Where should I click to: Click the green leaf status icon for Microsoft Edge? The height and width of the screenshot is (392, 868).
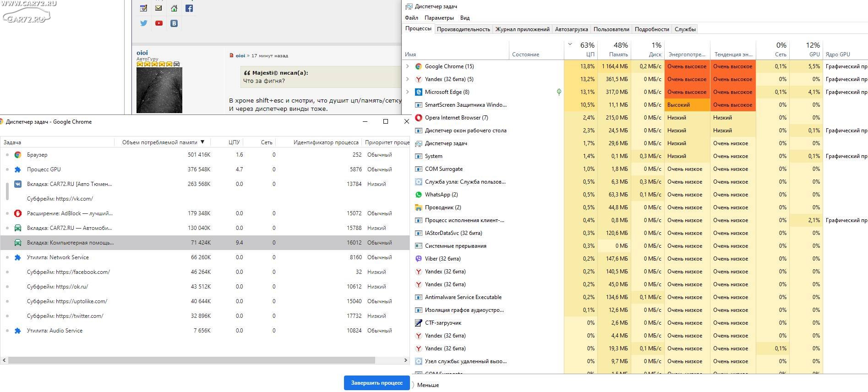point(559,92)
